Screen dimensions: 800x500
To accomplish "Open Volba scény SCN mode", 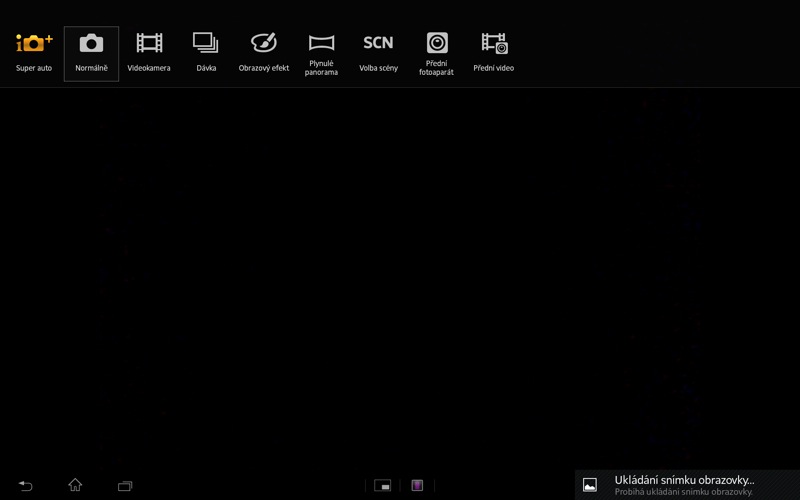I will click(379, 54).
